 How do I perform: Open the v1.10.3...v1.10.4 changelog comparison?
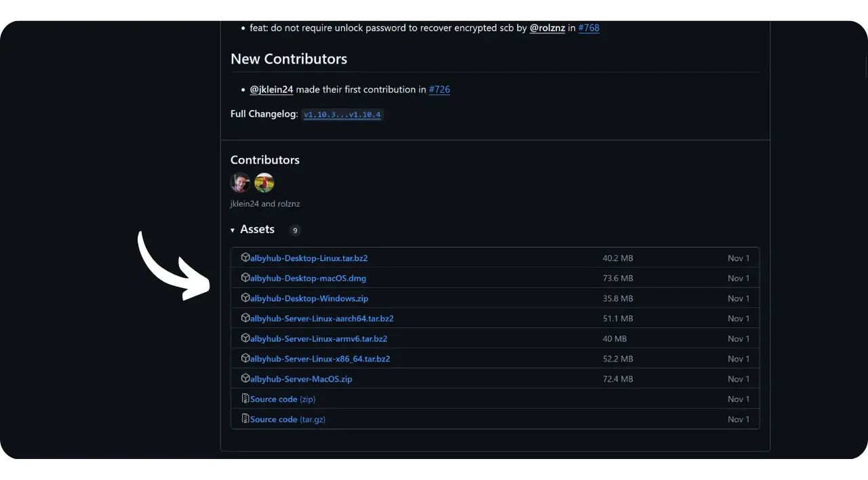pos(342,115)
